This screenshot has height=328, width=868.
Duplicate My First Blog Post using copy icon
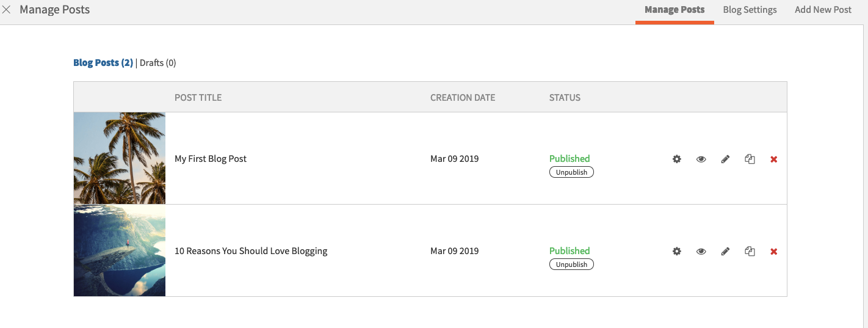[x=750, y=159]
